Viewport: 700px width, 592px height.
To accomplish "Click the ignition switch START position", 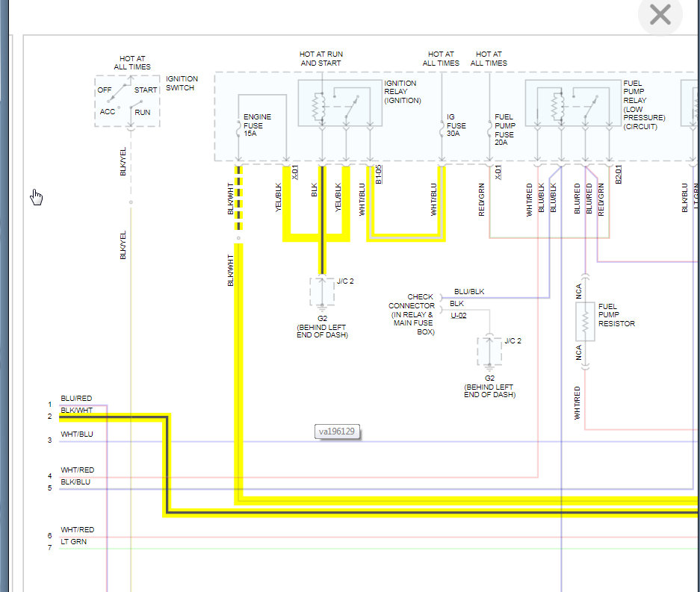I will click(x=146, y=90).
